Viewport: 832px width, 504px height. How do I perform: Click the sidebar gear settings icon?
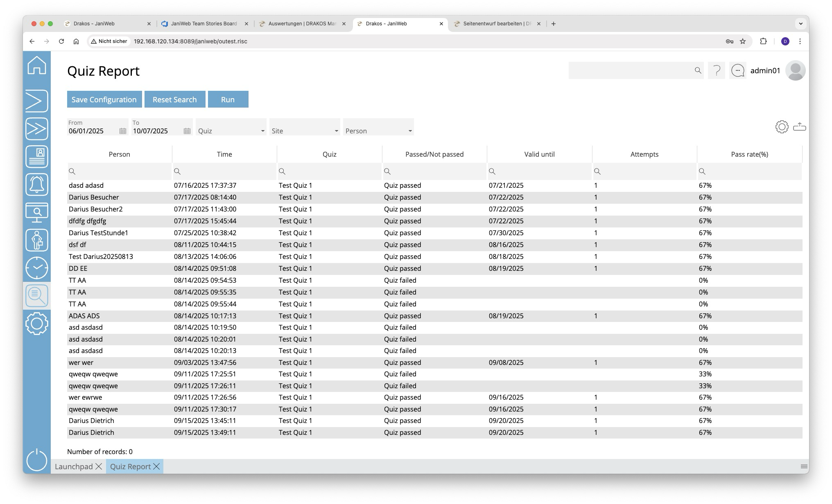[x=37, y=324]
